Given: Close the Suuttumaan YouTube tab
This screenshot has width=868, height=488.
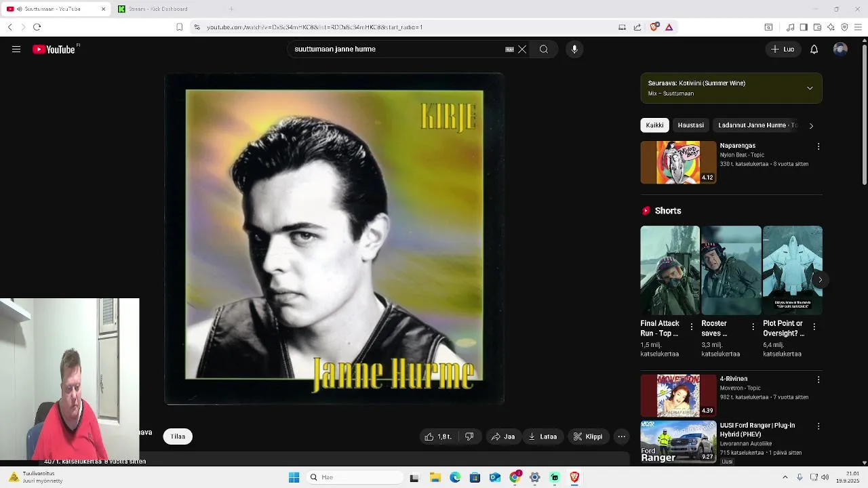Looking at the screenshot, I should 103,9.
